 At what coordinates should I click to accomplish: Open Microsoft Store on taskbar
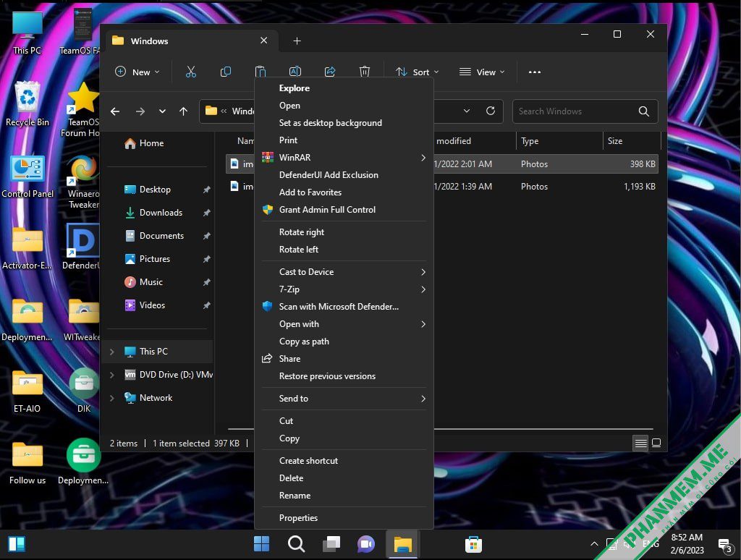click(473, 544)
